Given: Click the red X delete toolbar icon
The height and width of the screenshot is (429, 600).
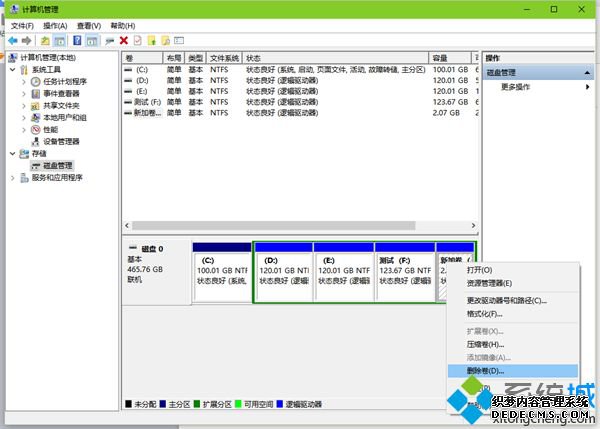Looking at the screenshot, I should coord(124,41).
